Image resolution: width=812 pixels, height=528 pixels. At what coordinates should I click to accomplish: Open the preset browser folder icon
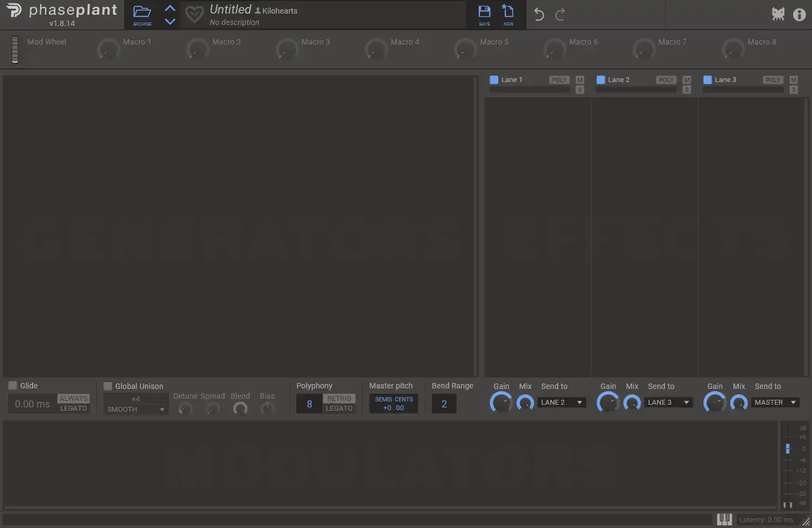[x=142, y=13]
